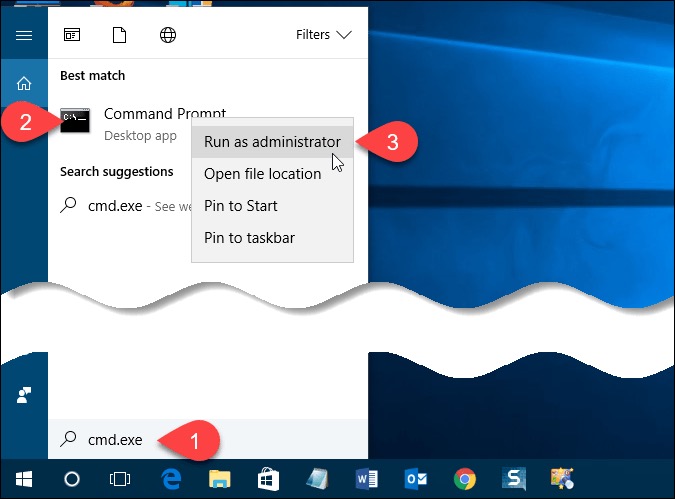Select Pin to Start
Viewport: 675px width, 499px height.
click(x=240, y=206)
